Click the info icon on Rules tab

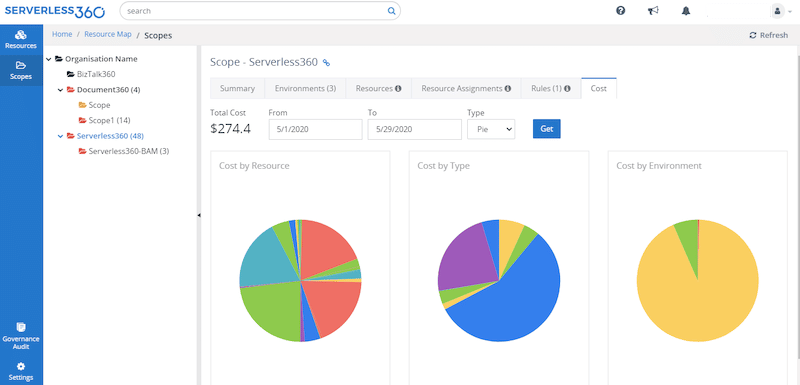567,88
